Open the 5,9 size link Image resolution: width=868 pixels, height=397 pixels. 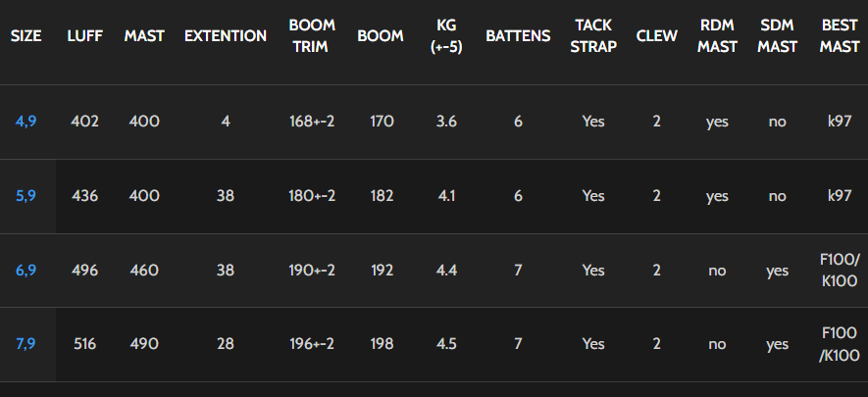pyautogui.click(x=26, y=196)
